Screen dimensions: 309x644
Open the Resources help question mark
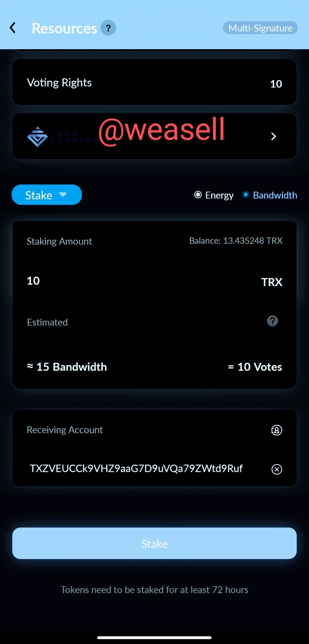pos(108,28)
